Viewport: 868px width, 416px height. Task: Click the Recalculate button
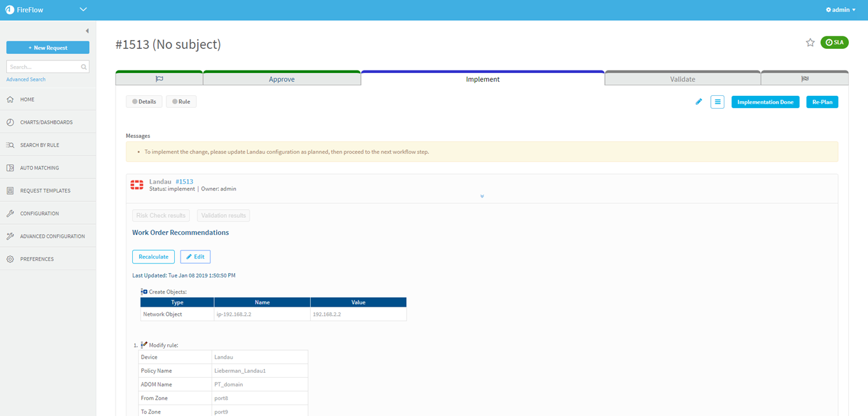pyautogui.click(x=153, y=257)
